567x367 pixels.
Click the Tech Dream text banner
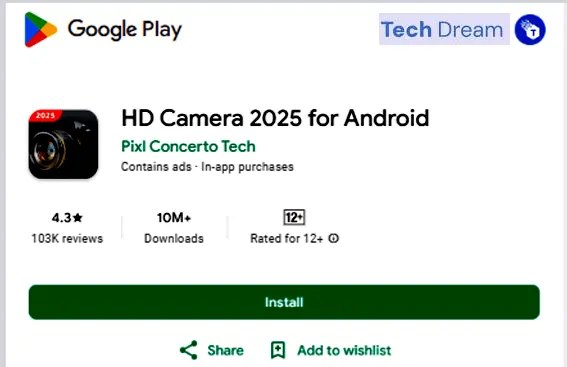pyautogui.click(x=444, y=29)
